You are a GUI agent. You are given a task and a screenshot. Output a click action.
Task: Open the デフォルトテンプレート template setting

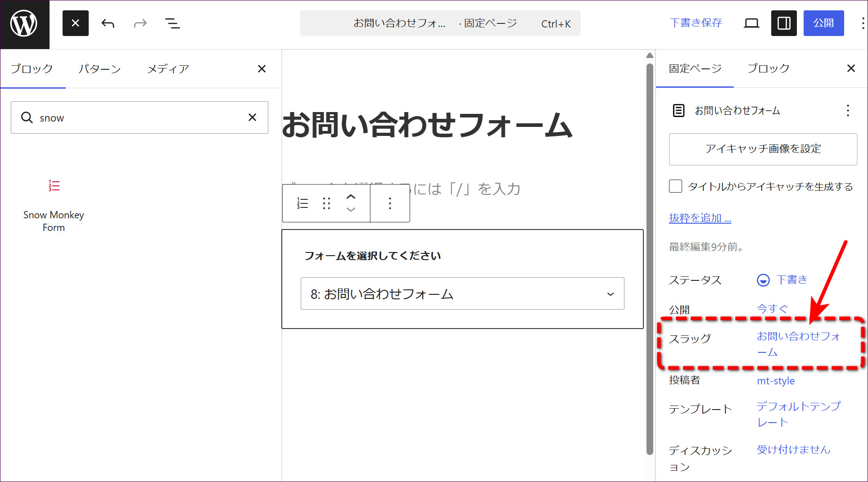pos(799,414)
